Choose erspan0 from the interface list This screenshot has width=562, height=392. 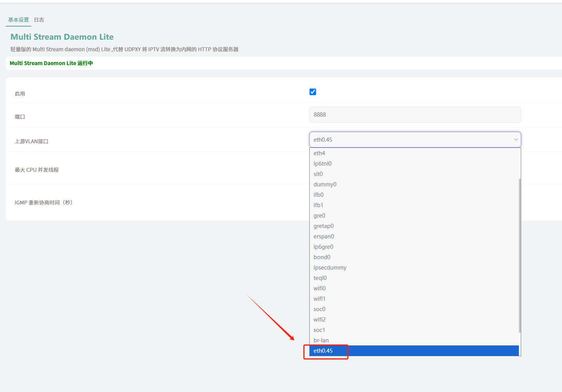point(324,236)
